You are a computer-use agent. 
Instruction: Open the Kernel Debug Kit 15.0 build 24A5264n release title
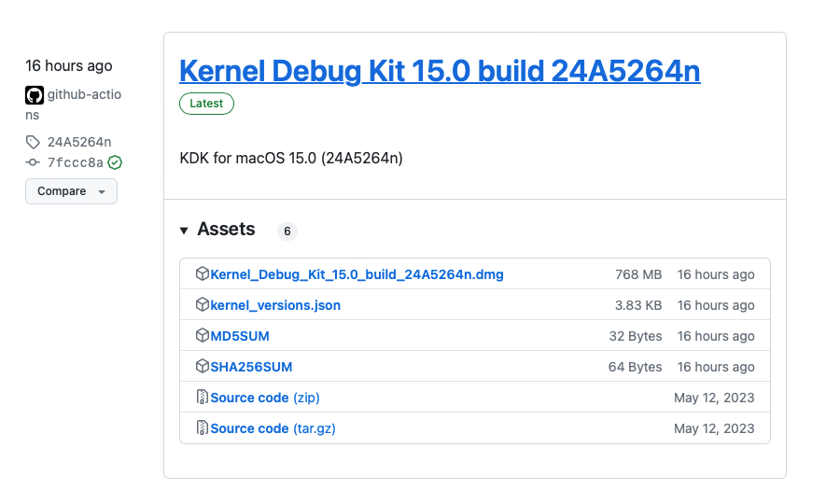(440, 71)
